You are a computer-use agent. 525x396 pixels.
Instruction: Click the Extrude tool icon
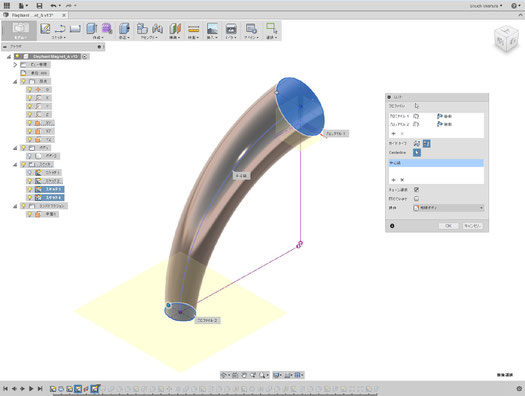[x=91, y=28]
